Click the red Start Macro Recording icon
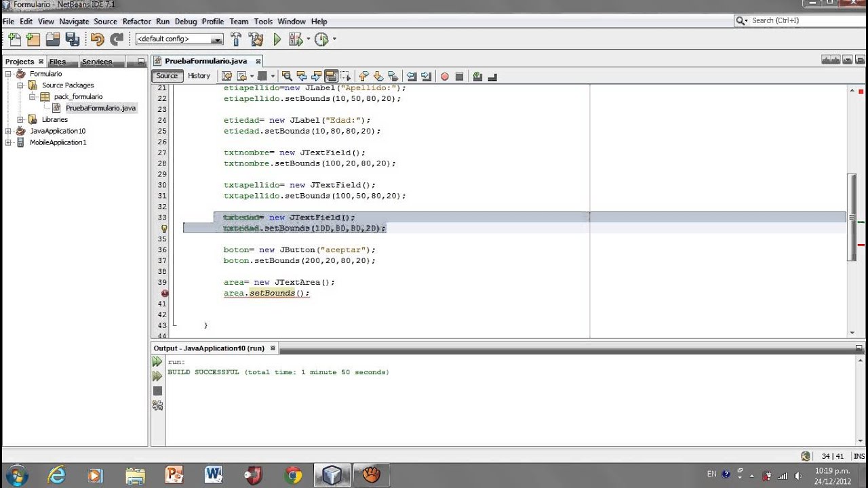Image resolution: width=868 pixels, height=488 pixels. coord(445,77)
